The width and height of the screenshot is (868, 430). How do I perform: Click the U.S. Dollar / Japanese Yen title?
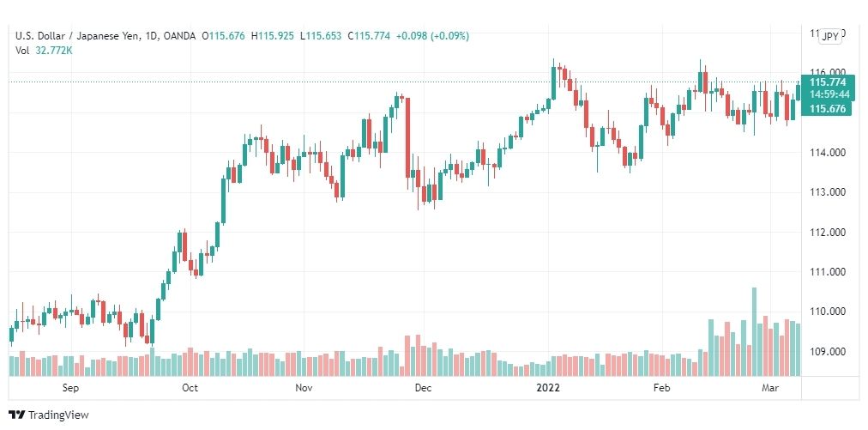tap(81, 36)
